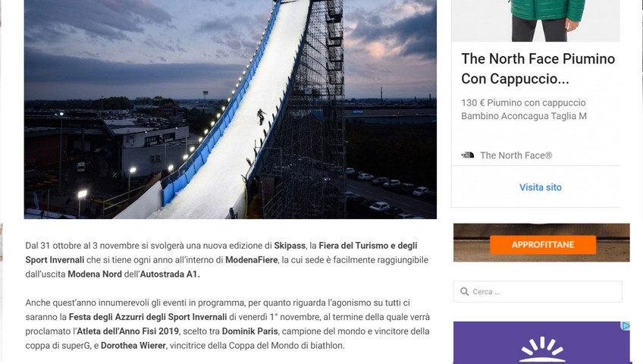Click the 130 € Piumino ad description
This screenshot has height=364, width=643.
(524, 109)
